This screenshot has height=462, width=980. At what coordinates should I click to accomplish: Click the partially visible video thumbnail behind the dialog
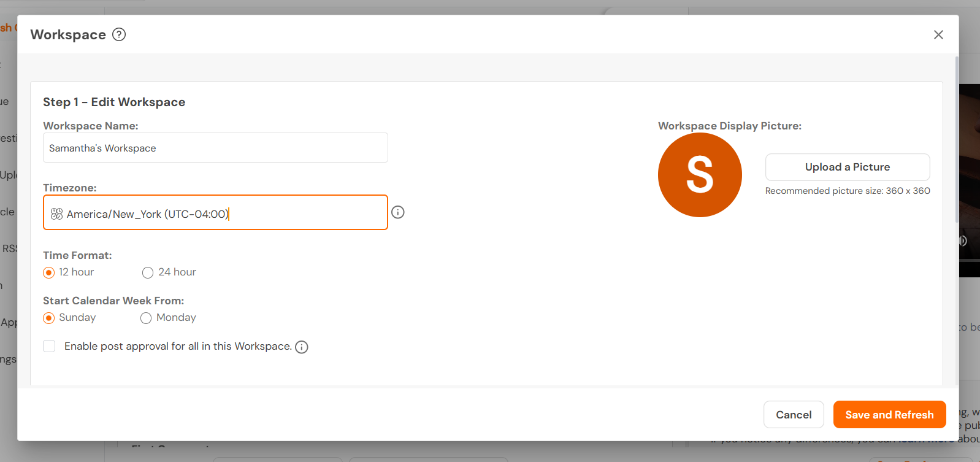click(x=969, y=180)
